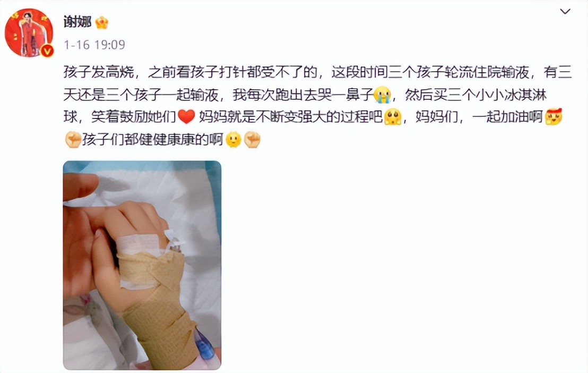
Task: Click the wide-eyed emoji after 过程吧
Action: coord(393,117)
